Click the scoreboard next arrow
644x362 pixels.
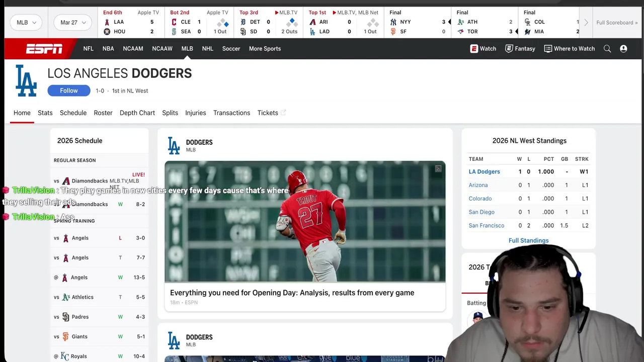[586, 23]
